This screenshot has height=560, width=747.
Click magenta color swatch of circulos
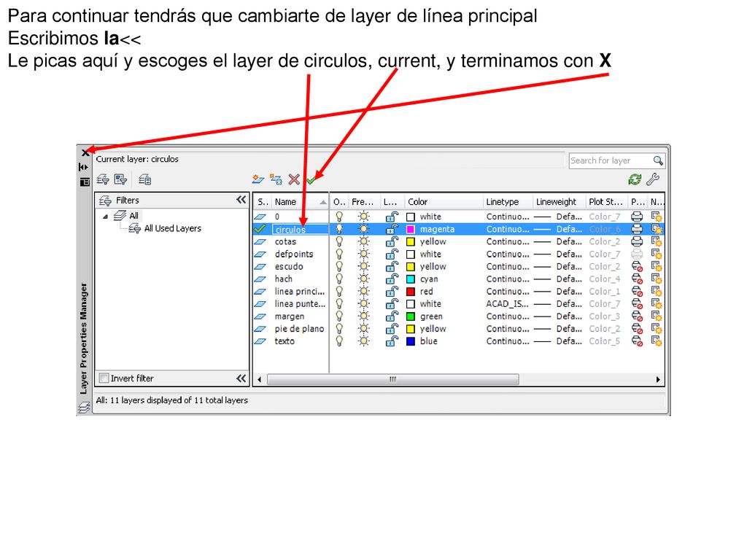click(411, 230)
